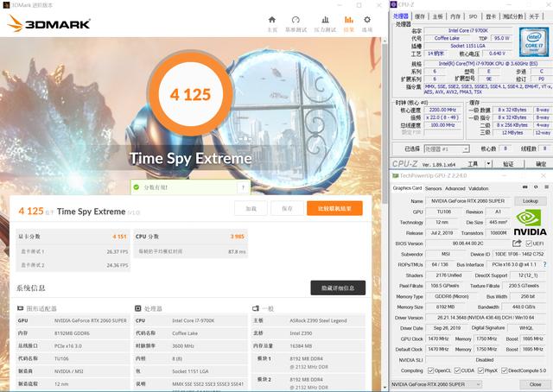Click the 保存 save button in 3DMark

(x=287, y=208)
